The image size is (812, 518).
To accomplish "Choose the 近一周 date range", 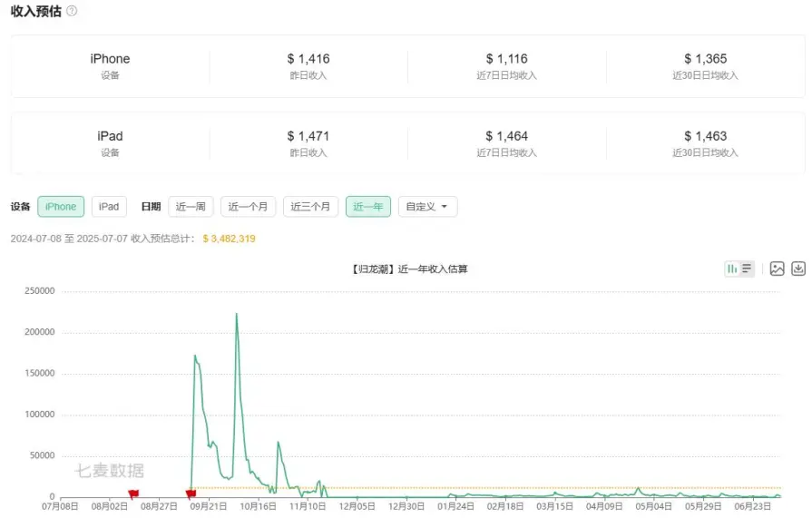I will [x=191, y=207].
